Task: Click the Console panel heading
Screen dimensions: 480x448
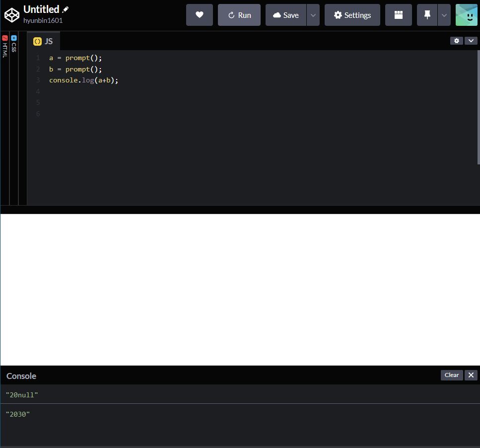Action: coord(21,375)
